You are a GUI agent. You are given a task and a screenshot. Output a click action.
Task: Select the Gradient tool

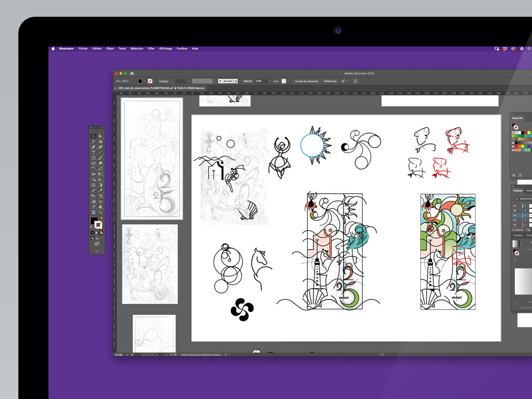coord(100,185)
